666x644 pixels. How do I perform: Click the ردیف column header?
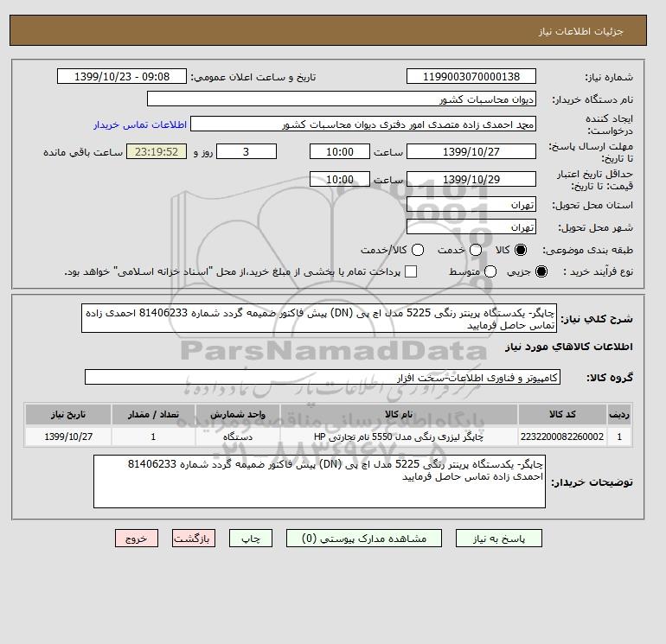click(619, 414)
